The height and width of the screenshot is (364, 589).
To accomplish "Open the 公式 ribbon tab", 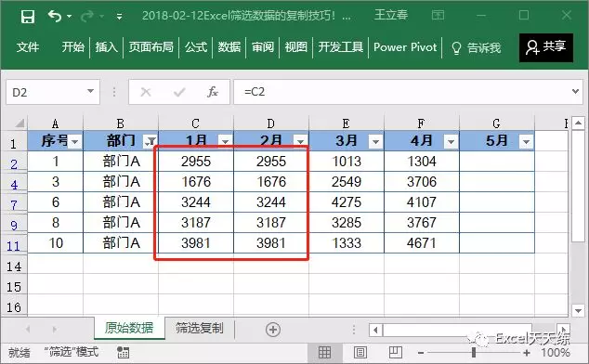I will pos(196,47).
